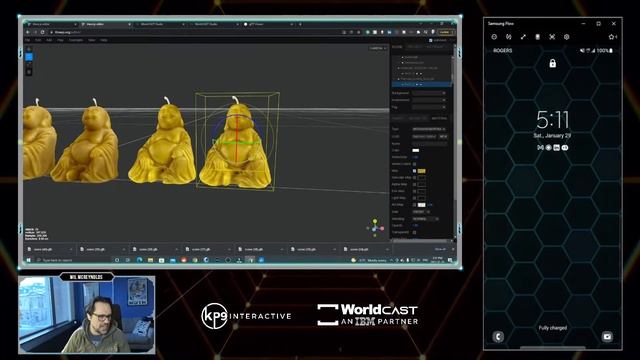Open File Explorer from the taskbar
Viewport: 640px width, 360px height.
pyautogui.click(x=150, y=260)
